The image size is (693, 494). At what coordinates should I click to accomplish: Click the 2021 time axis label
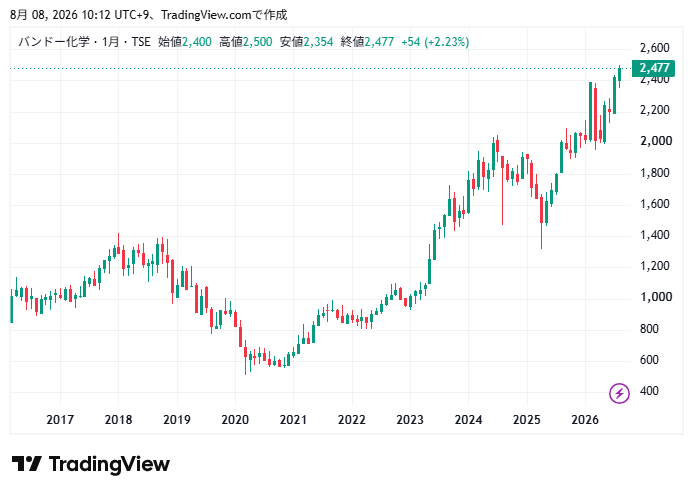click(x=293, y=420)
